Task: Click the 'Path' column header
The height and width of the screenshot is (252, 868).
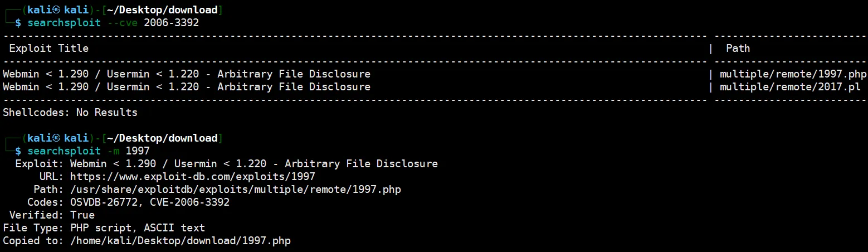Action: (738, 49)
